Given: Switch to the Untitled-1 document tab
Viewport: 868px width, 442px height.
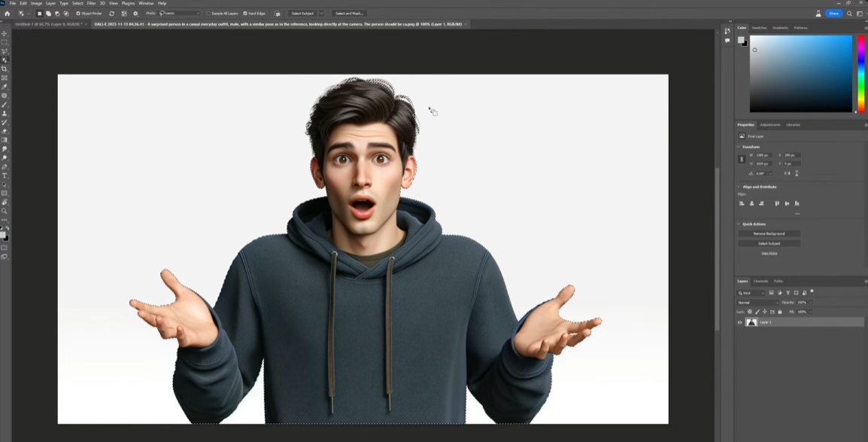Looking at the screenshot, I should tap(49, 24).
